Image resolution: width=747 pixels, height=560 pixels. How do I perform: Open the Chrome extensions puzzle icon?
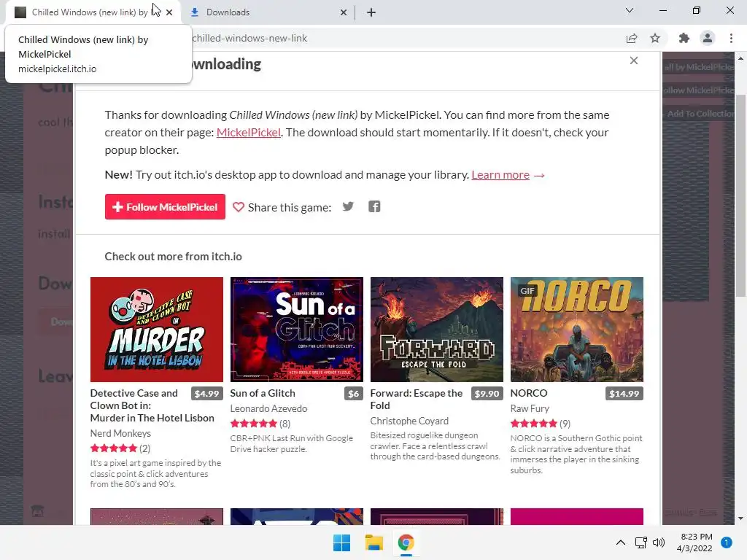(x=684, y=38)
